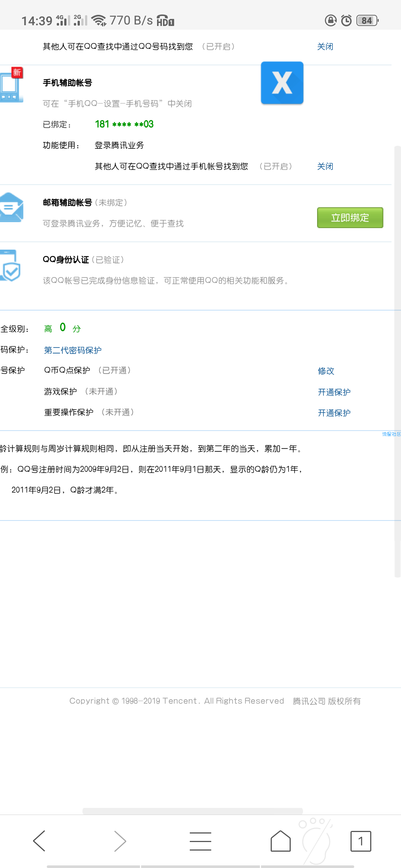Tap the lock rotation status icon
The height and width of the screenshot is (868, 401).
(x=331, y=20)
